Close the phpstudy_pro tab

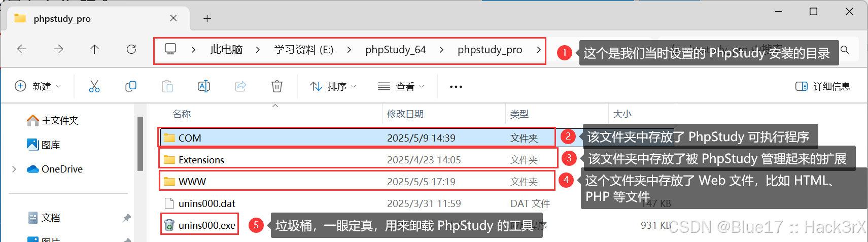(x=173, y=18)
